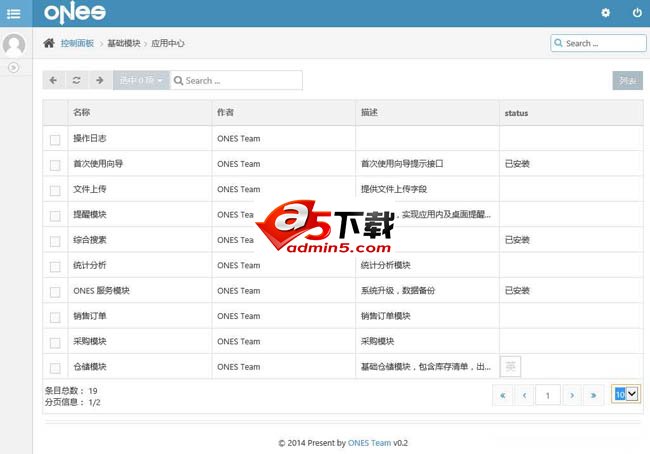650x454 pixels.
Task: Open the ONES Team footer link
Action: coord(369,443)
